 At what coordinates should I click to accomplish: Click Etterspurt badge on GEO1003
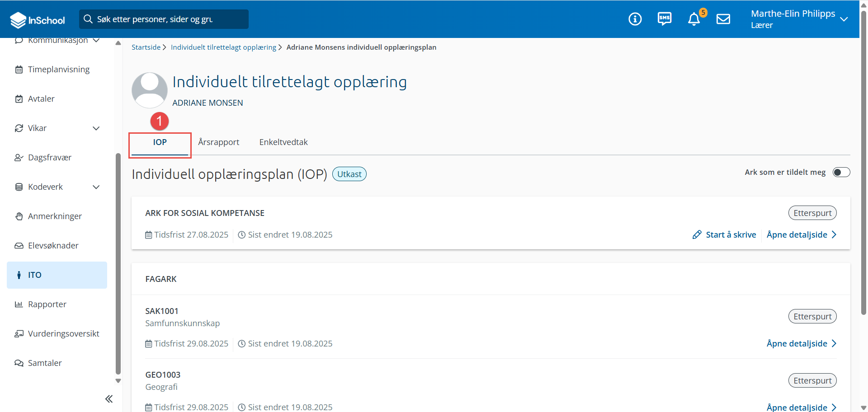[x=812, y=381]
